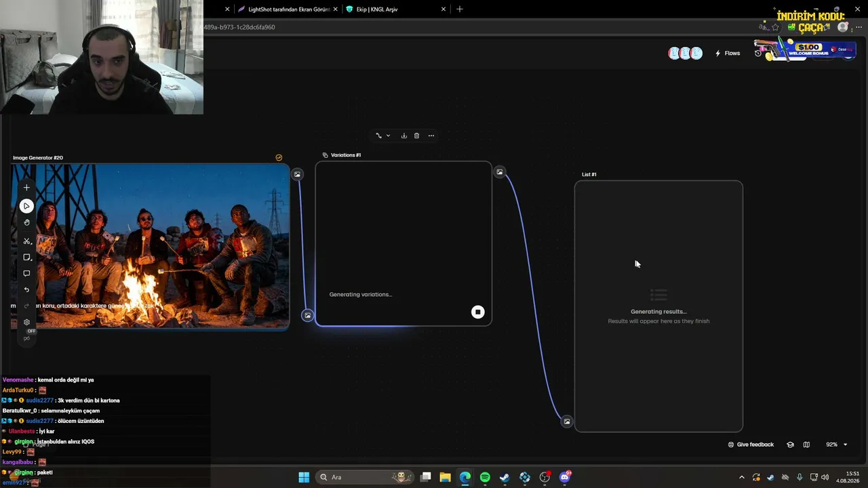This screenshot has height=488, width=868.
Task: Open the browser translate icon
Action: point(762,27)
